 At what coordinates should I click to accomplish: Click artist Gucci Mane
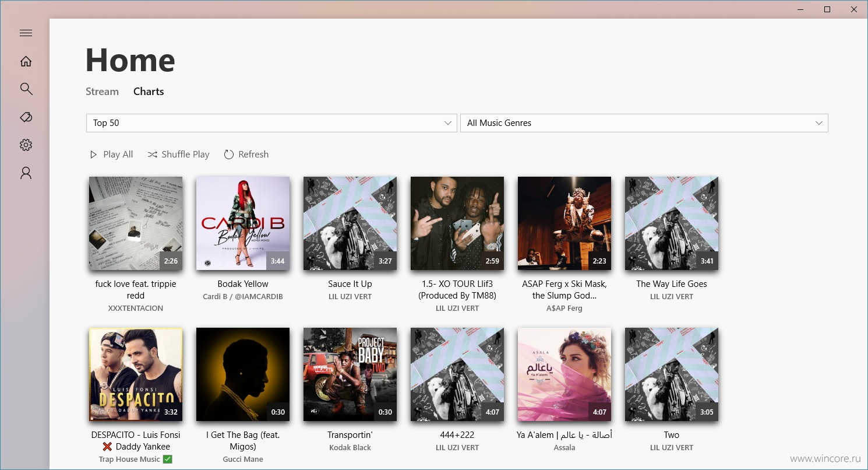pyautogui.click(x=243, y=460)
